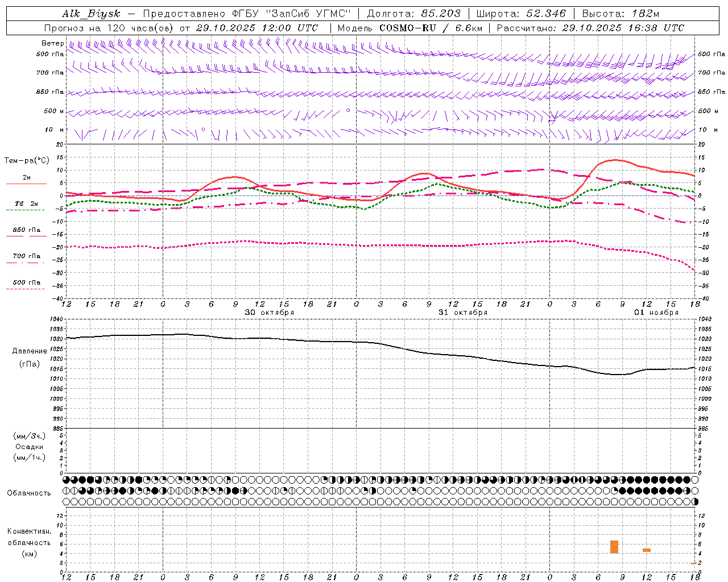Select the 500 м wind level on left
Screen dimensions: 728x582
pyautogui.click(x=54, y=111)
